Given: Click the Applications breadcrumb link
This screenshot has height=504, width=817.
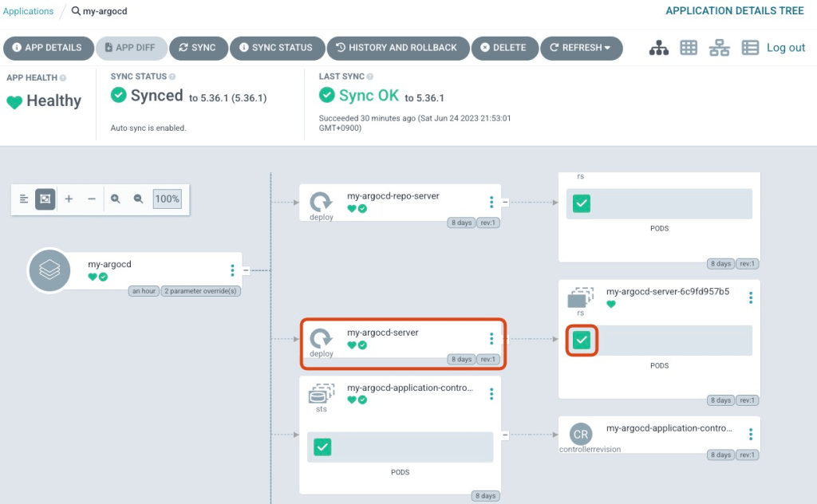Looking at the screenshot, I should coord(29,11).
